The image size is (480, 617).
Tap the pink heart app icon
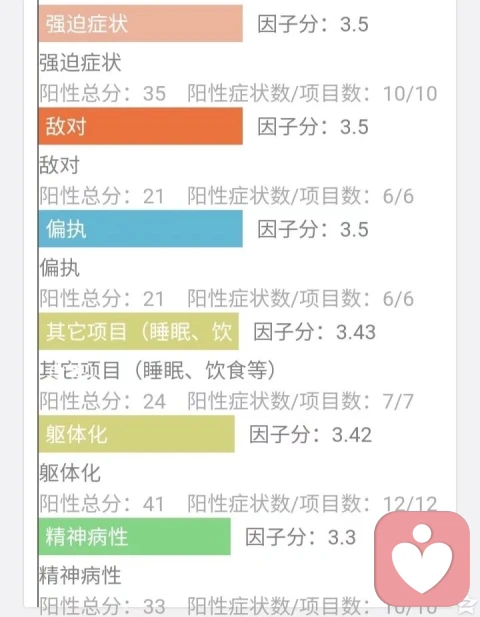(x=422, y=559)
